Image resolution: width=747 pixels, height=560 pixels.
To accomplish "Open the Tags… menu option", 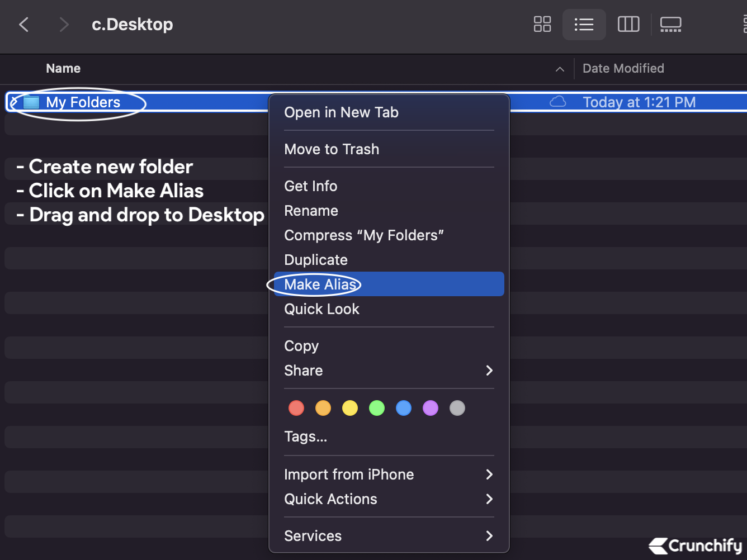I will (389, 436).
